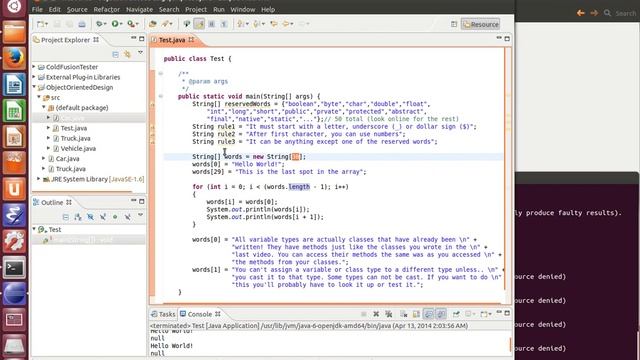Open Project Explorer view menu dropdown
The width and height of the screenshot is (640, 360).
point(140,53)
